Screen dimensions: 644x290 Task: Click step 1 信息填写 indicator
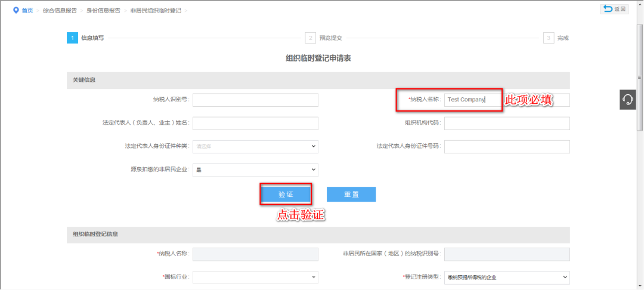tap(72, 38)
